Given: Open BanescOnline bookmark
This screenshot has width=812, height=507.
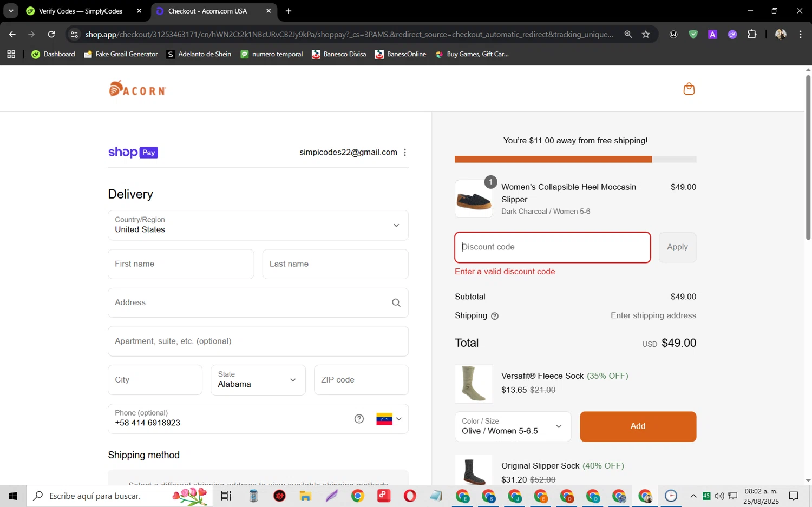Looking at the screenshot, I should [x=401, y=54].
